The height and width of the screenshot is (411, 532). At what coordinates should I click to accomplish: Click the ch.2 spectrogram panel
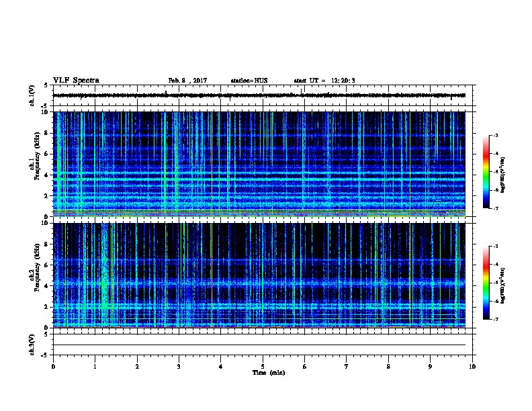(259, 275)
